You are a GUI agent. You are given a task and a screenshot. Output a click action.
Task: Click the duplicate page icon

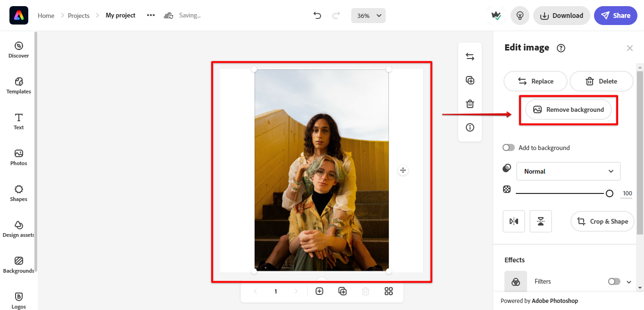(342, 291)
